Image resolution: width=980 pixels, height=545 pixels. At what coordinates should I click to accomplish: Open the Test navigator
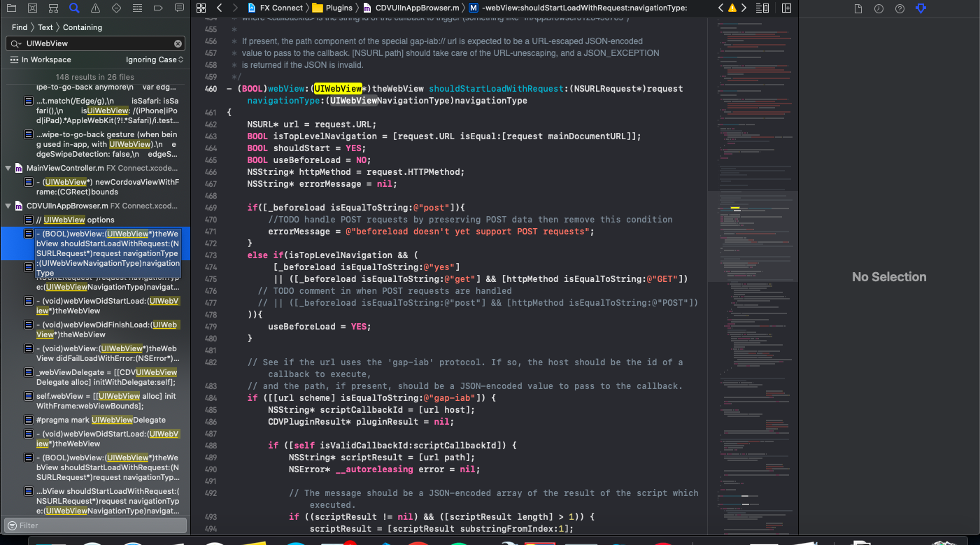(x=116, y=8)
